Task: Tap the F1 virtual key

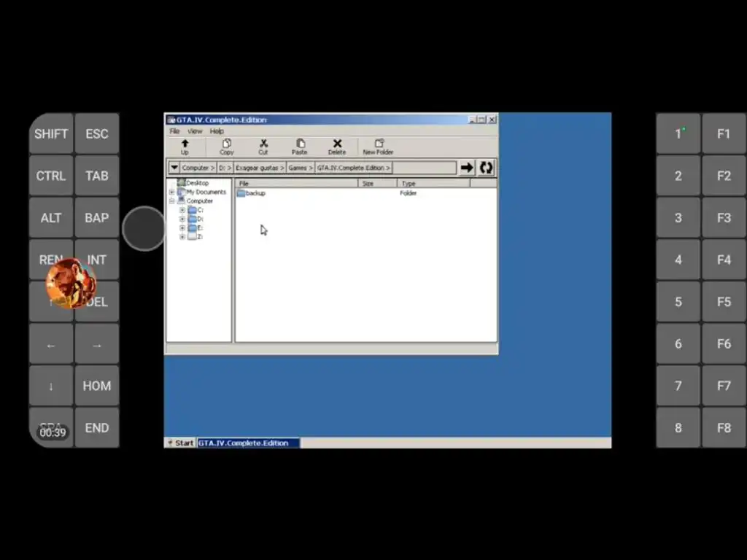Action: click(x=724, y=134)
